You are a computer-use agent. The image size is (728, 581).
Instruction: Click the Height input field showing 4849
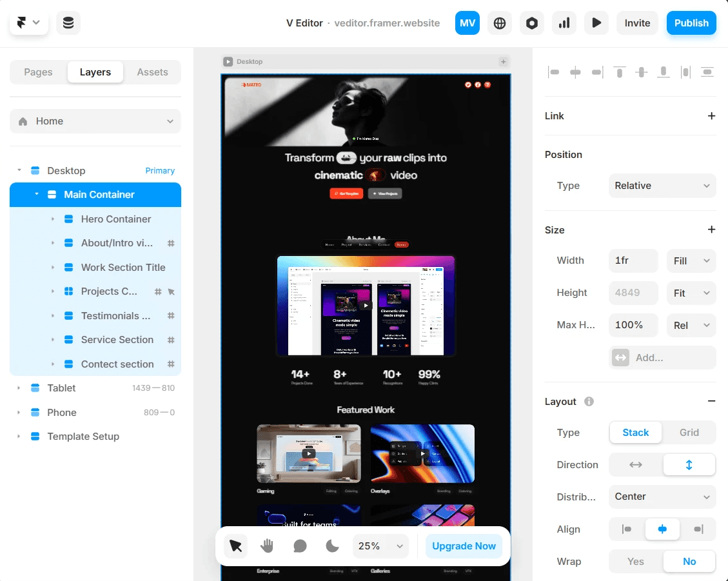tap(633, 293)
